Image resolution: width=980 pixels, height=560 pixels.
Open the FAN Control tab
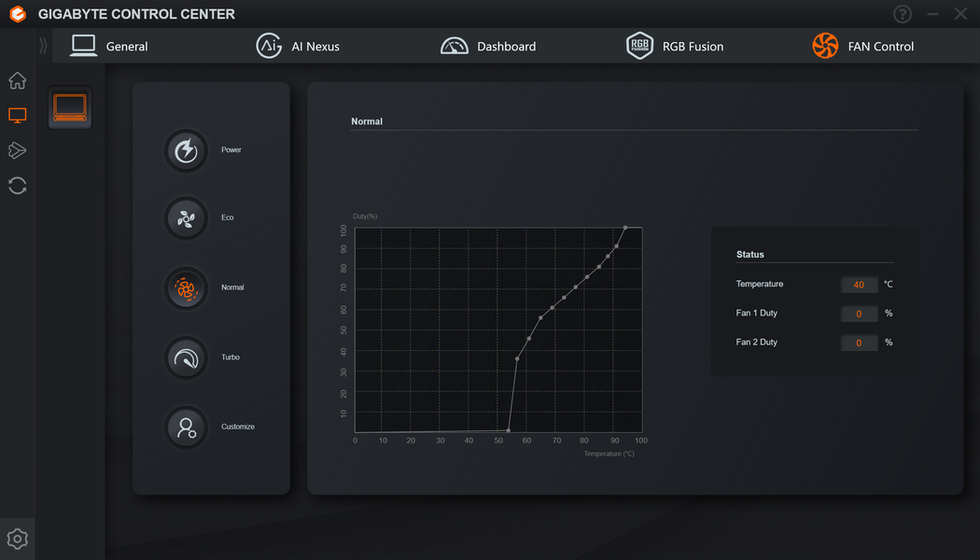(862, 47)
